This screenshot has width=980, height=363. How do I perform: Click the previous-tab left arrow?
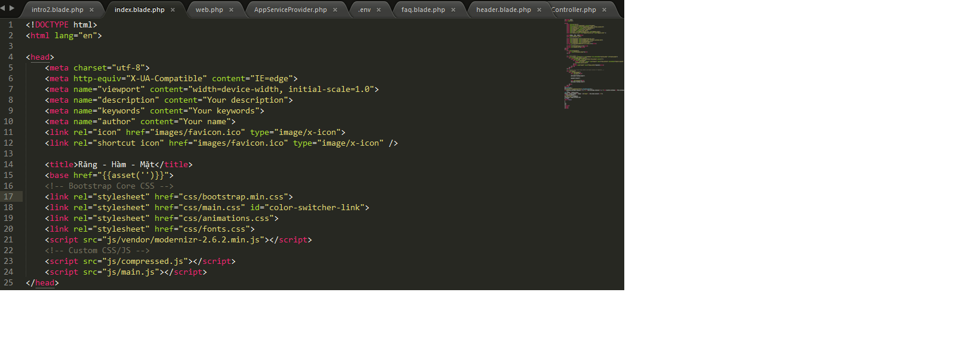coord(3,8)
